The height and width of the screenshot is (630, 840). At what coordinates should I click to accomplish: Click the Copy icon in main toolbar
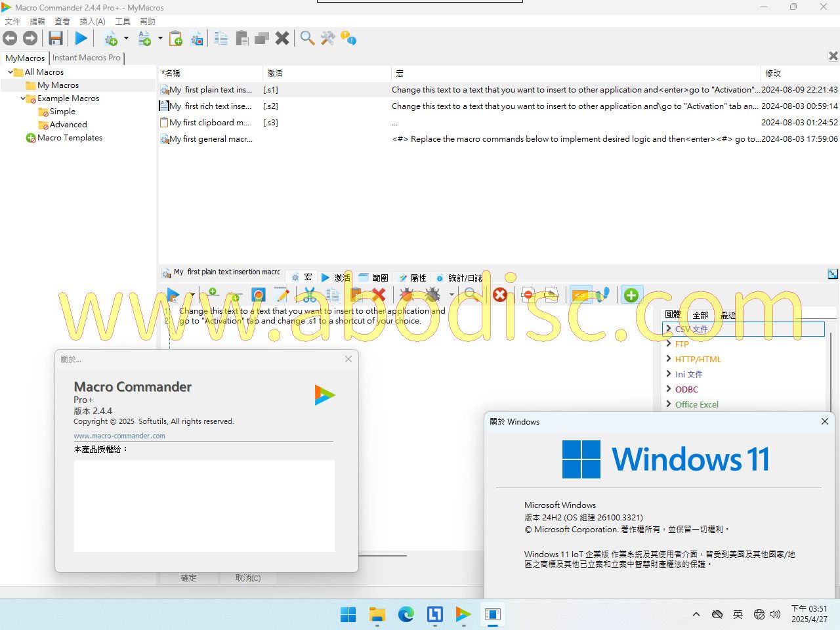[221, 39]
